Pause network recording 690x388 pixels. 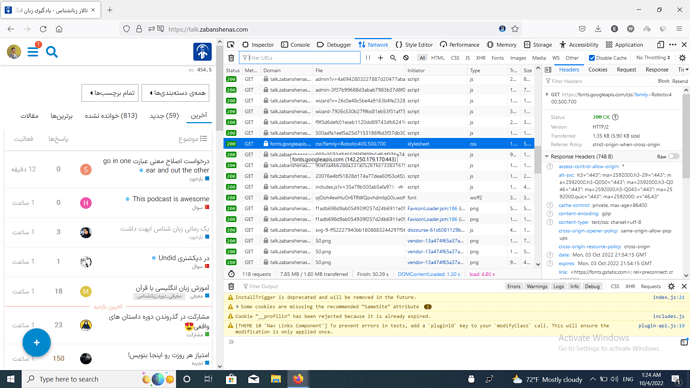(368, 58)
